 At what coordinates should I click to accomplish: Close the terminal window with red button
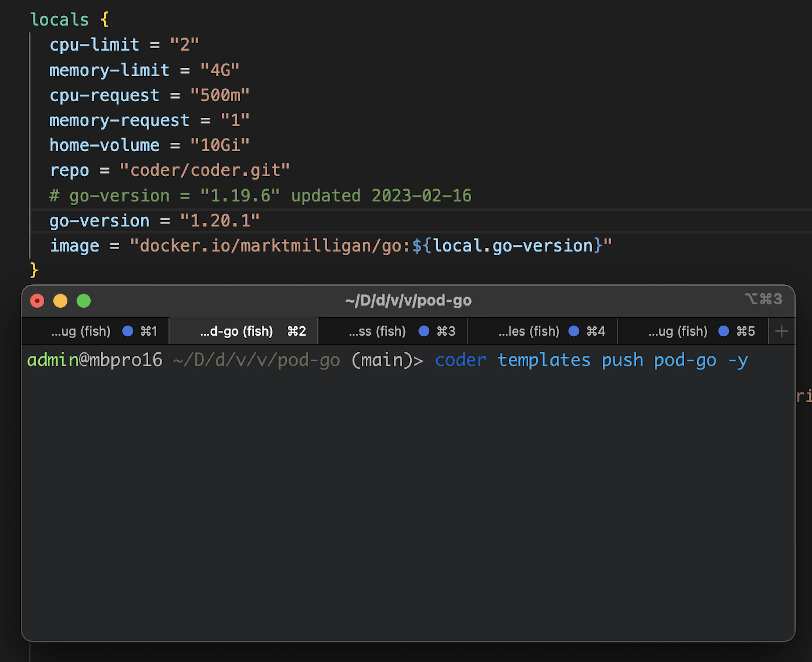tap(37, 300)
